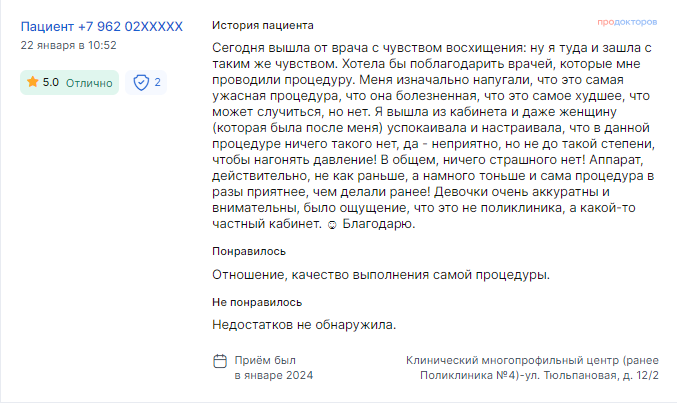Click the История пациента heading
The image size is (677, 403).
pyautogui.click(x=263, y=25)
